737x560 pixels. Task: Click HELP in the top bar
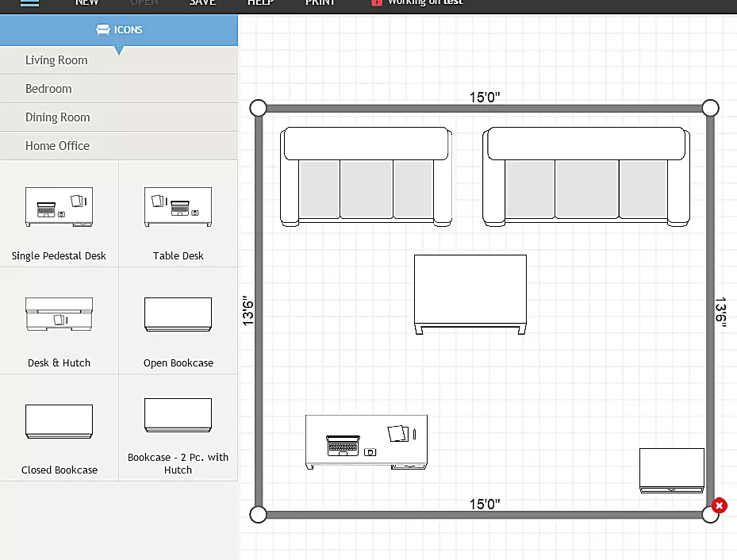[260, 2]
